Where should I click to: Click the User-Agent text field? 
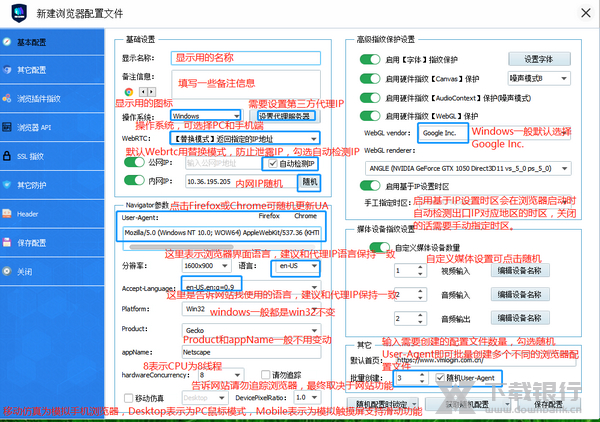tap(222, 233)
